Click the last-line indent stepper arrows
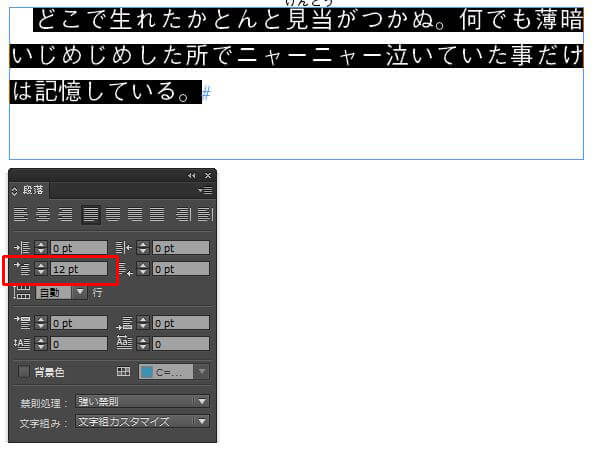 pyautogui.click(x=143, y=269)
